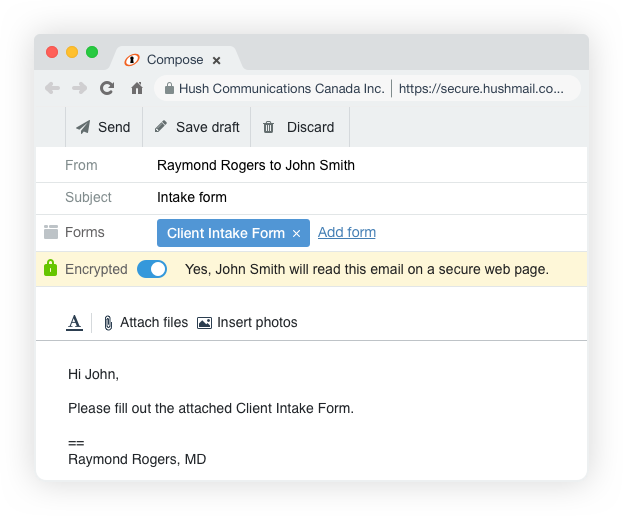Click the Send paper plane icon

coord(83,127)
